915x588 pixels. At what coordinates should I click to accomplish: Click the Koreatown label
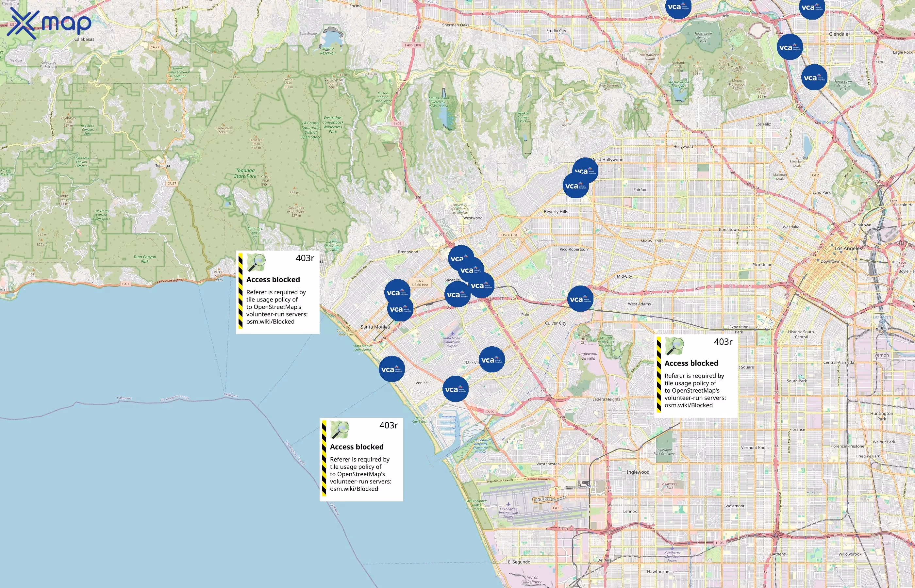pos(729,229)
